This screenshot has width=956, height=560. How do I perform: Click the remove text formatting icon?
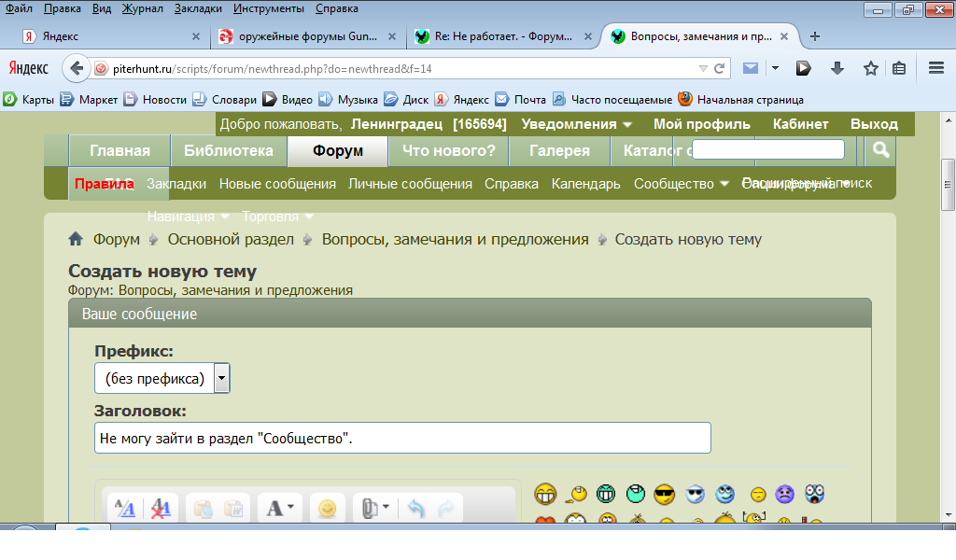click(162, 509)
